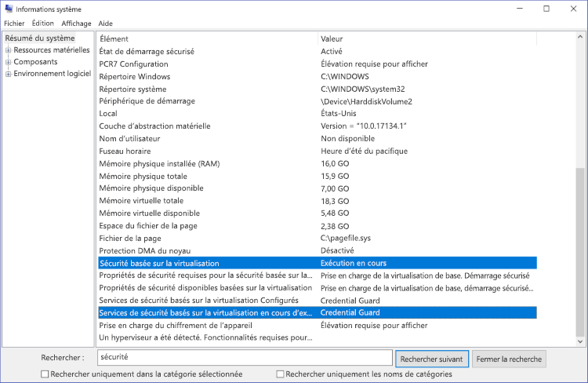
Task: Select the Environnement logiciel tree label
Action: tap(52, 74)
